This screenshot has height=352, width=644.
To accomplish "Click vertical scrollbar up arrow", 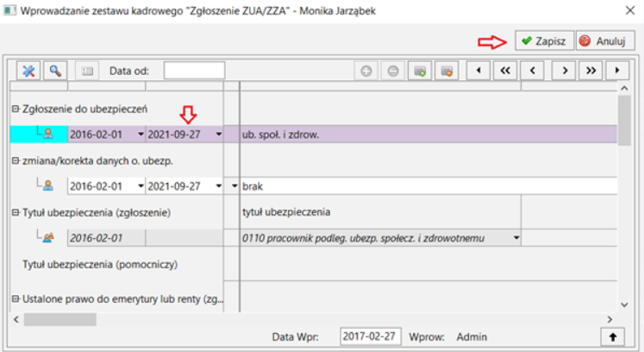I will [624, 88].
